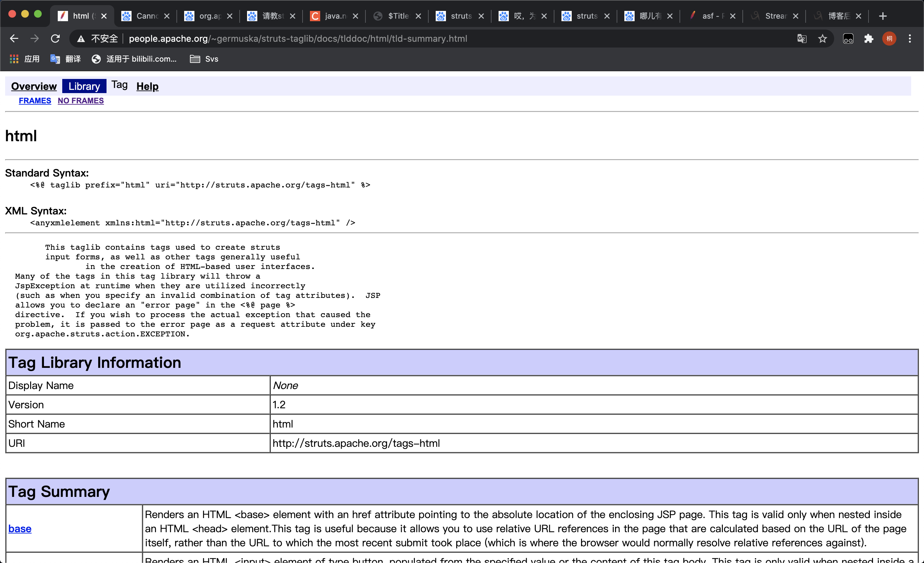Click the browser forward arrow
Screen dimensions: 924x563
pyautogui.click(x=35, y=38)
